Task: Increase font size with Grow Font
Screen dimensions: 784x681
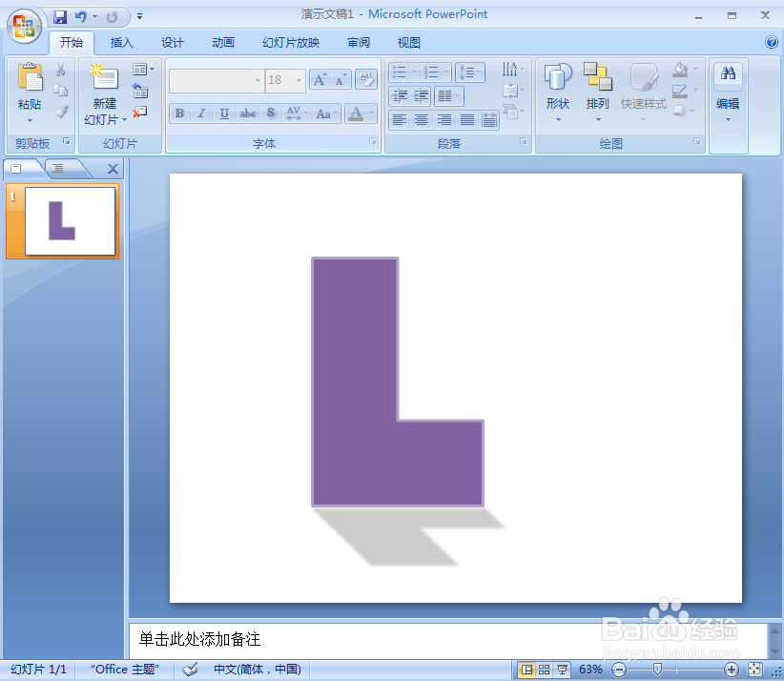Action: tap(320, 79)
